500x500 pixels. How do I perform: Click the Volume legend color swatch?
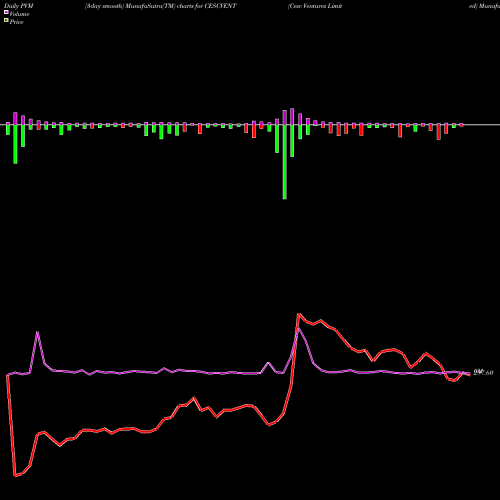[6, 12]
